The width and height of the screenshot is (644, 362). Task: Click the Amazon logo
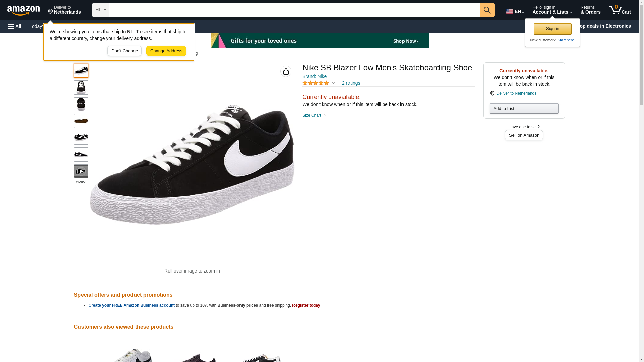click(23, 10)
